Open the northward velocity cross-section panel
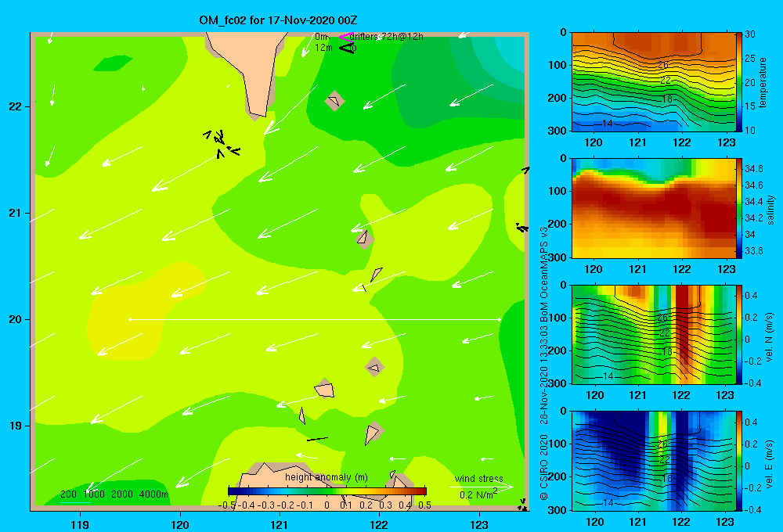This screenshot has height=532, width=783. [x=653, y=334]
